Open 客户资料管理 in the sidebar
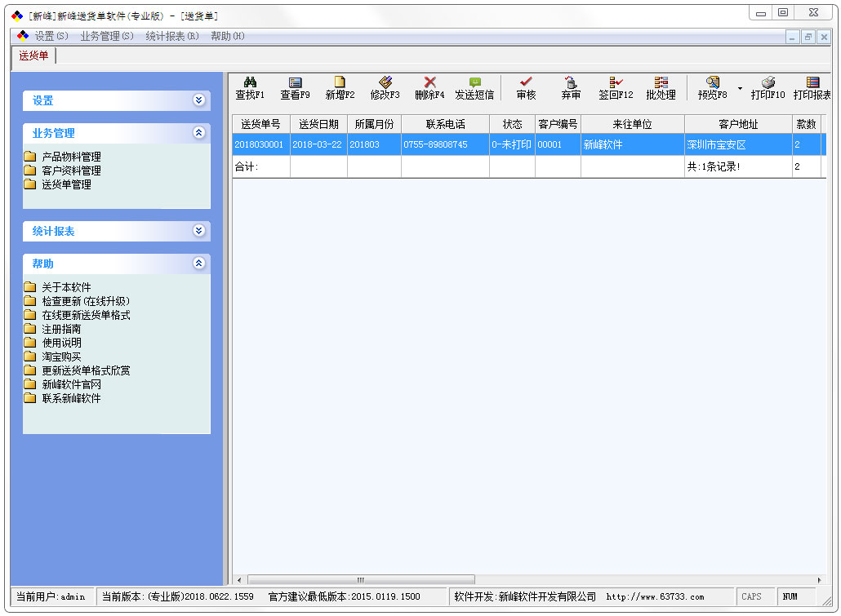The height and width of the screenshot is (616, 841). coord(71,171)
